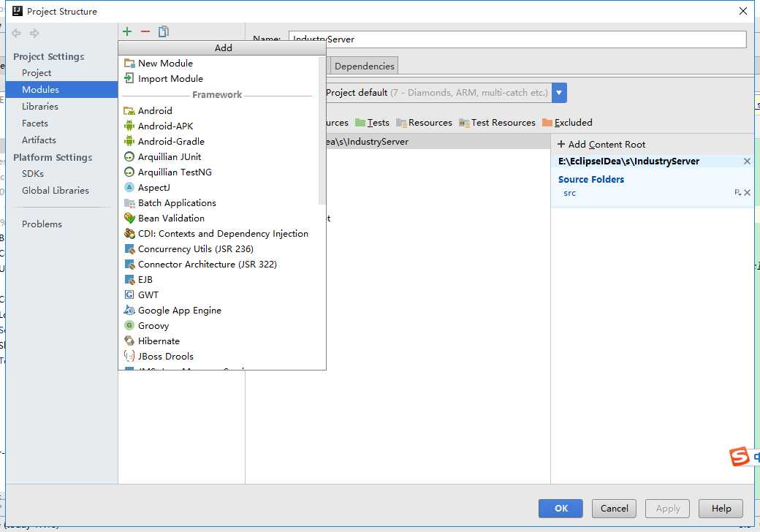Open Project in Project Settings
Viewport: 760px width, 532px height.
[x=37, y=72]
